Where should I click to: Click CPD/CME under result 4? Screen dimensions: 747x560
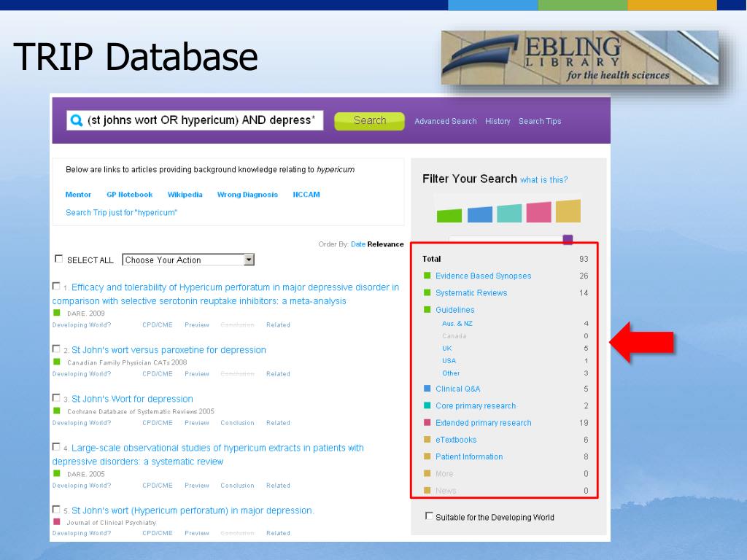158,486
